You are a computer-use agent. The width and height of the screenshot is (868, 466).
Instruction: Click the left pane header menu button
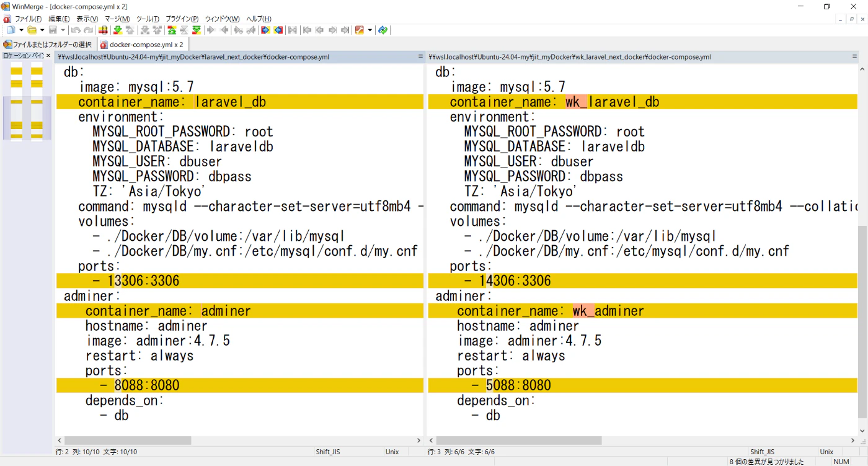coord(420,56)
